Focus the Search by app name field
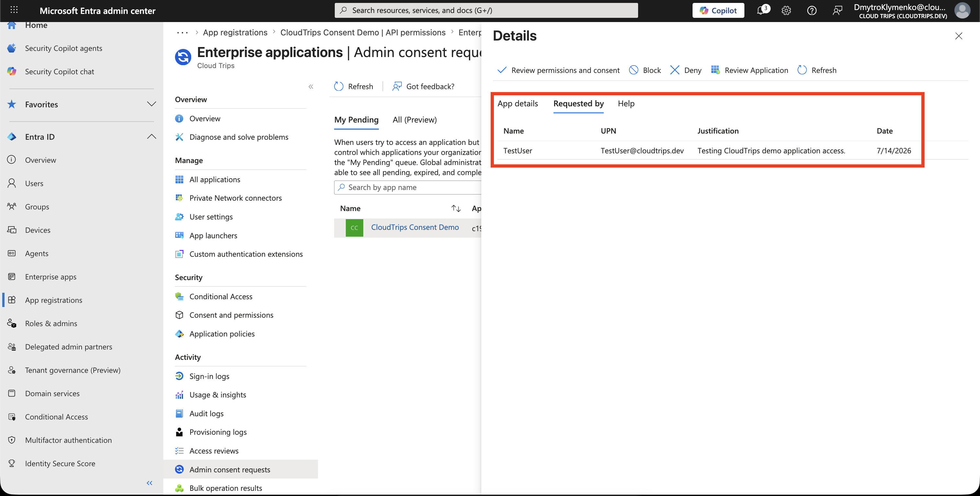Screen dimensions: 980x496 [408, 187]
